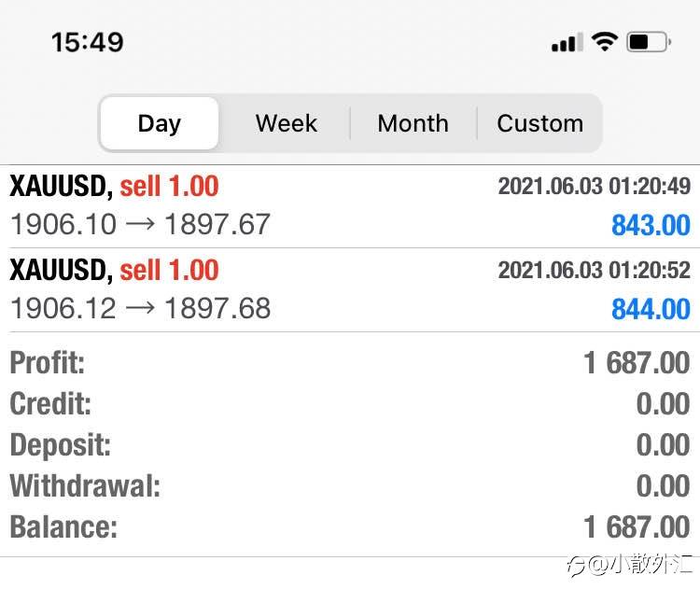Tap the Credit summary row
Viewport: 700px width, 603px height.
tap(350, 403)
